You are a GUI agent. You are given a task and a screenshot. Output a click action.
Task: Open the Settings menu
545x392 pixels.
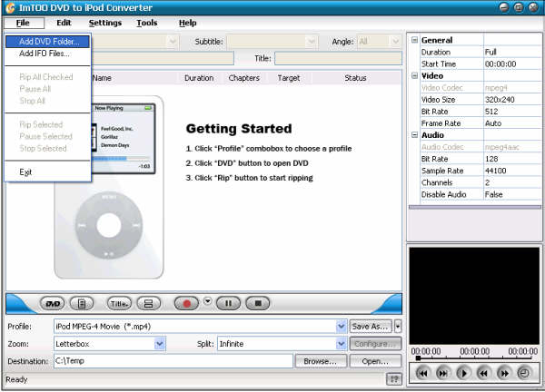[105, 23]
